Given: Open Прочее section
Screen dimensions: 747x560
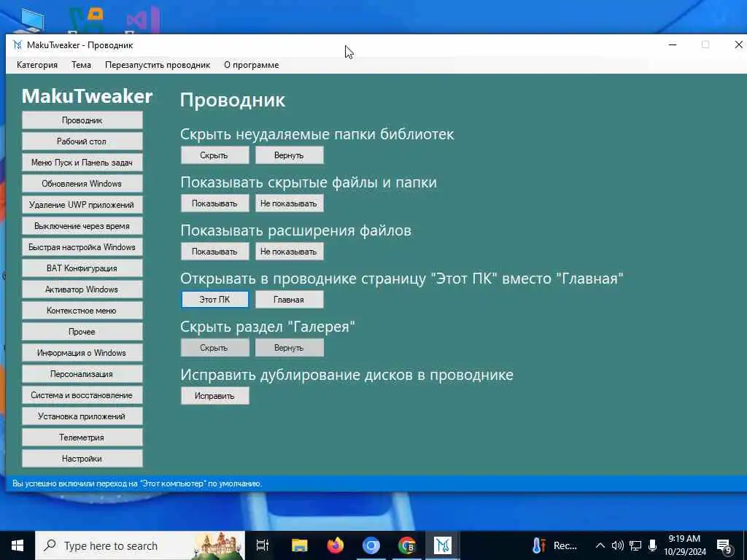Looking at the screenshot, I should click(82, 332).
